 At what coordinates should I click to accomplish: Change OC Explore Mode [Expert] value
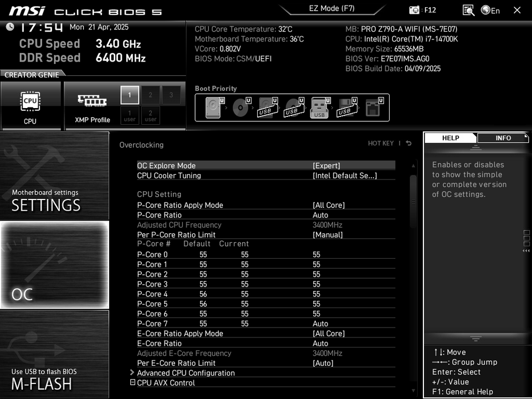tap(326, 166)
